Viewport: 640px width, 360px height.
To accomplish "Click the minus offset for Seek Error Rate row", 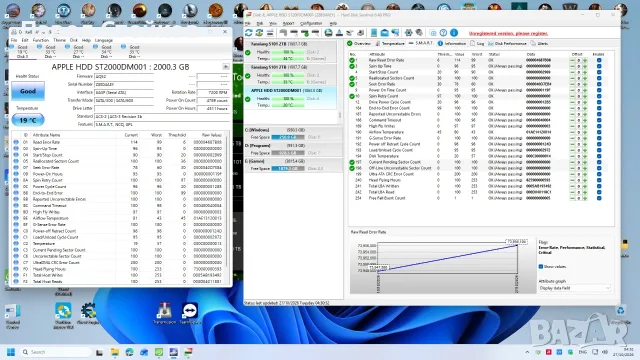I will click(x=572, y=84).
